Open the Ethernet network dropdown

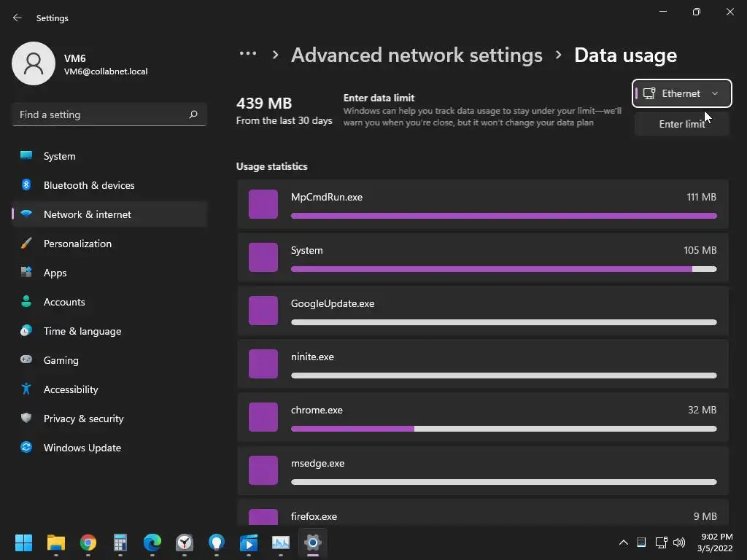(x=681, y=93)
